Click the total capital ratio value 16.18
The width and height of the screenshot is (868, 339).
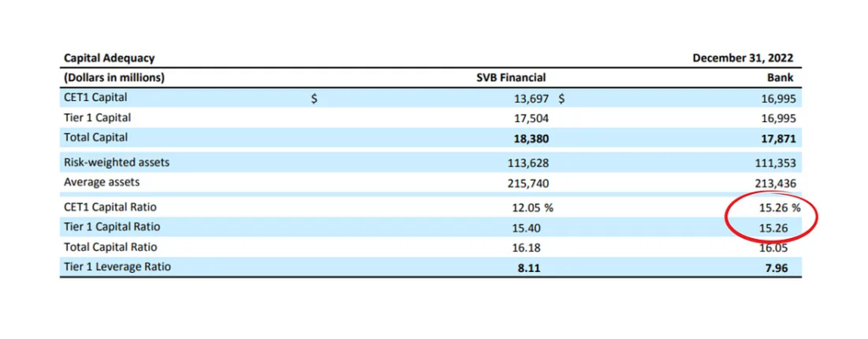(526, 248)
